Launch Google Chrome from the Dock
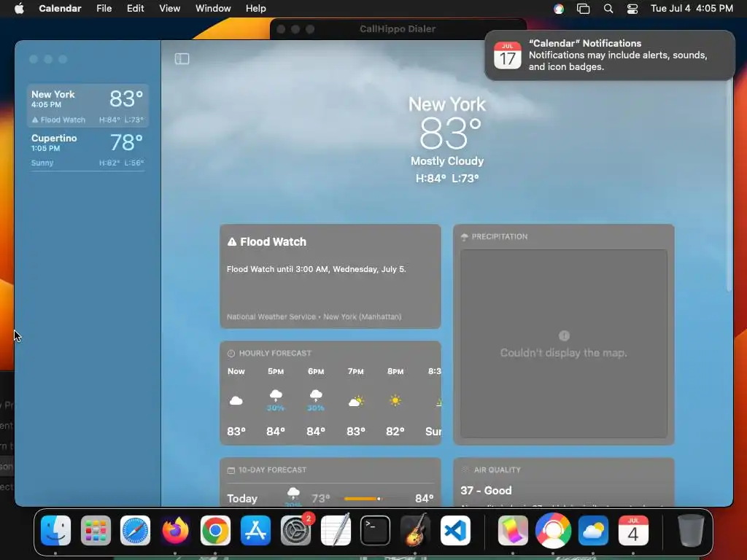This screenshot has height=560, width=747. 215,530
